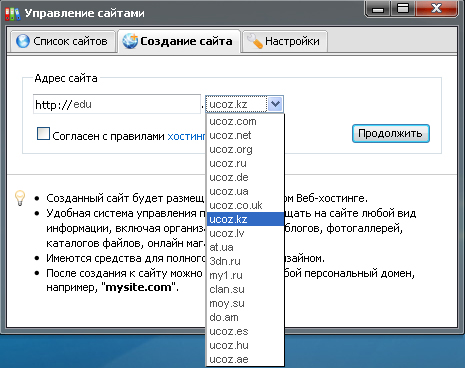Viewport: 465px width, 368px height.
Task: Tick the Согласен с правилами checkbox
Action: point(43,134)
